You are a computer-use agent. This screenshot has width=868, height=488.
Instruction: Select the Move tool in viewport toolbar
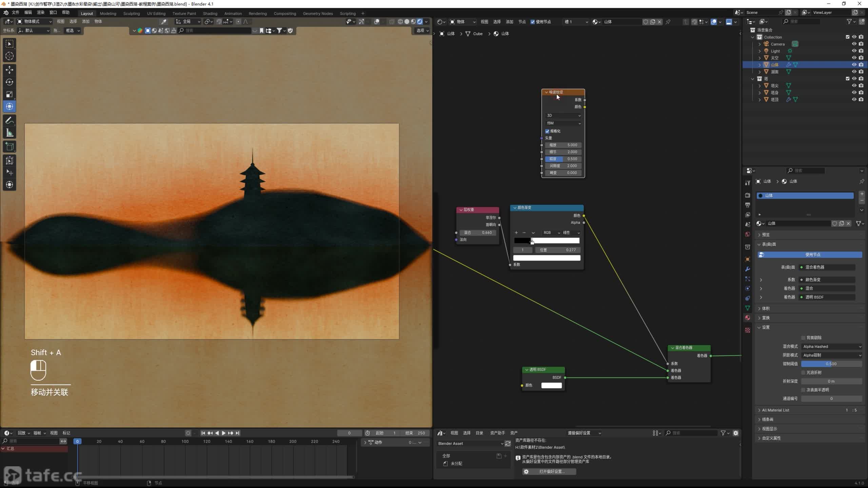[x=9, y=70]
